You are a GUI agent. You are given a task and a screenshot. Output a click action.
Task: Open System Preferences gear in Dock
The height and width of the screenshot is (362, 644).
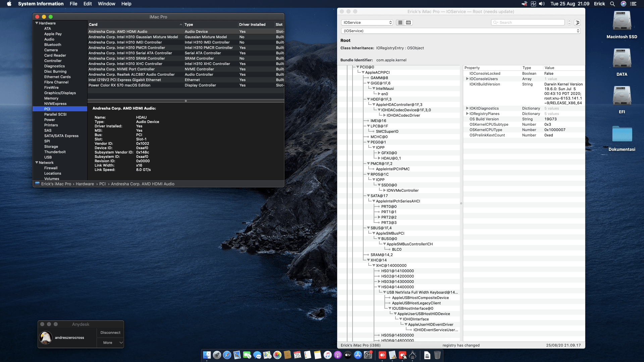[368, 355]
